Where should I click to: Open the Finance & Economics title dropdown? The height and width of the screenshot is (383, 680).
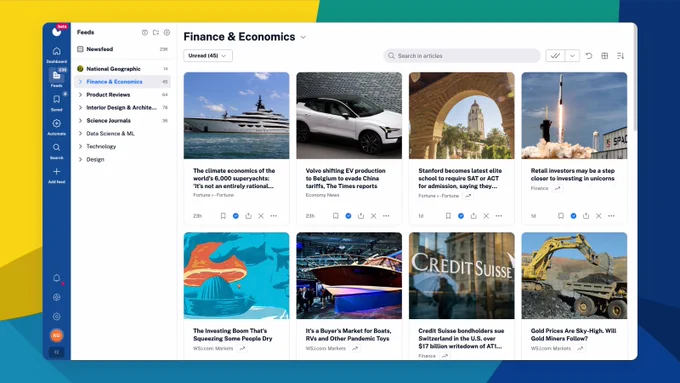point(303,37)
